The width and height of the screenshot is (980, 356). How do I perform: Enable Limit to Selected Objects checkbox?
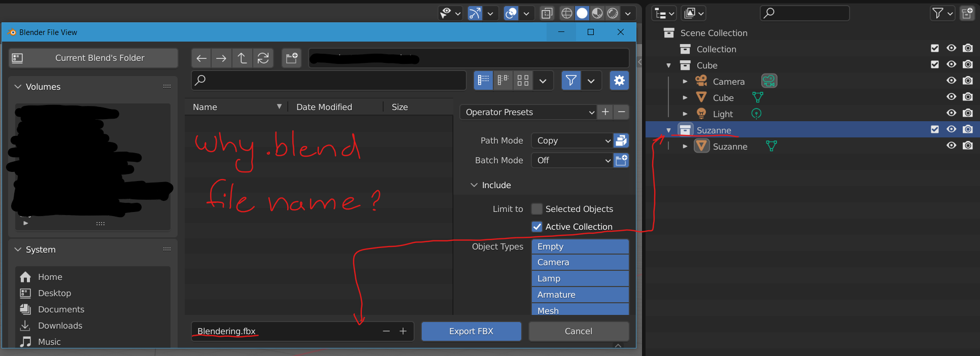pyautogui.click(x=536, y=209)
